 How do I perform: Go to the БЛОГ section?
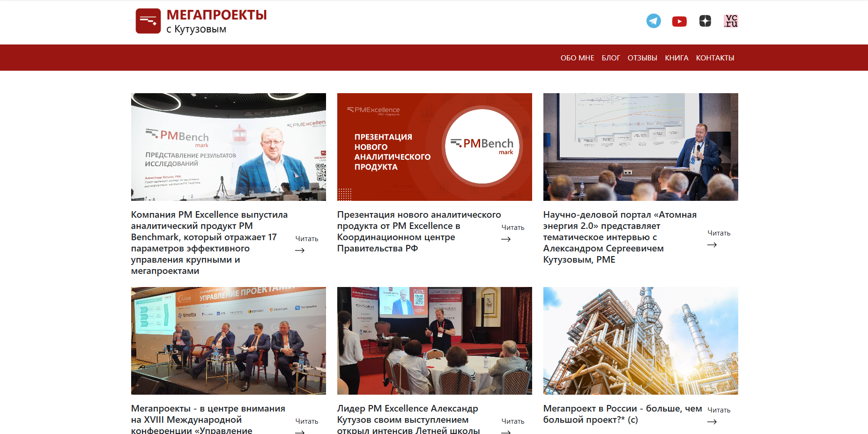tap(611, 58)
